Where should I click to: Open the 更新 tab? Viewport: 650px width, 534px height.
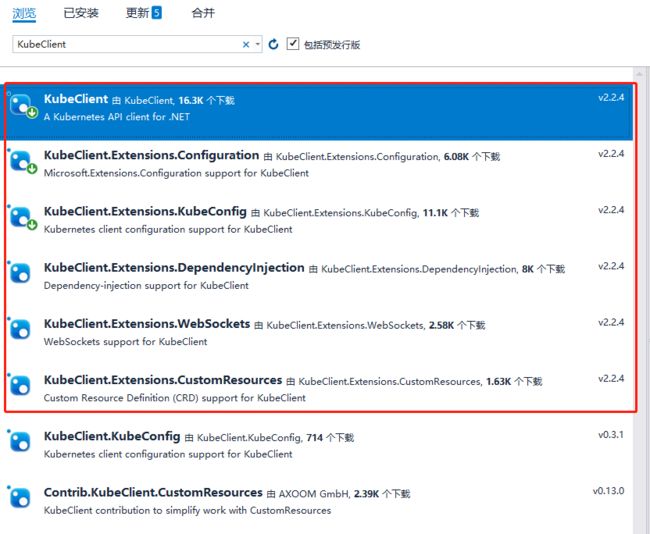pos(143,13)
